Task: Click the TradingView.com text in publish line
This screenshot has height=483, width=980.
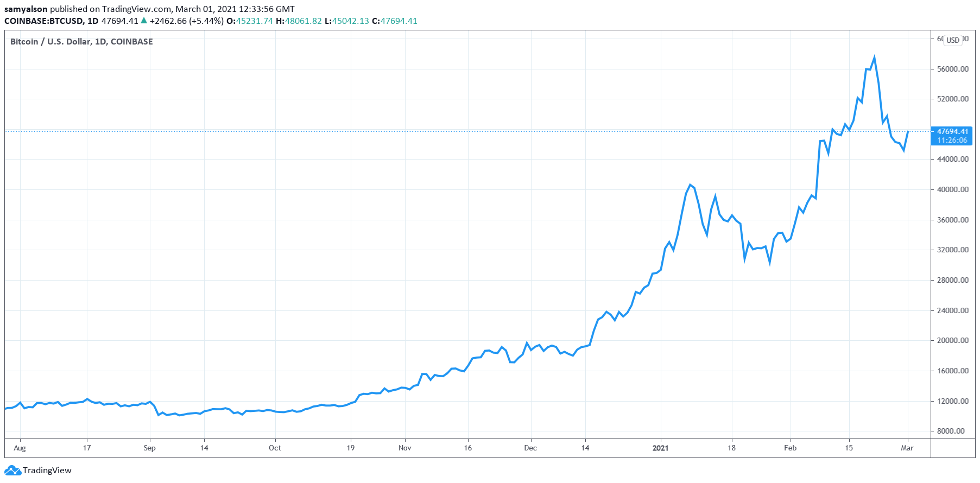Action: pyautogui.click(x=137, y=9)
